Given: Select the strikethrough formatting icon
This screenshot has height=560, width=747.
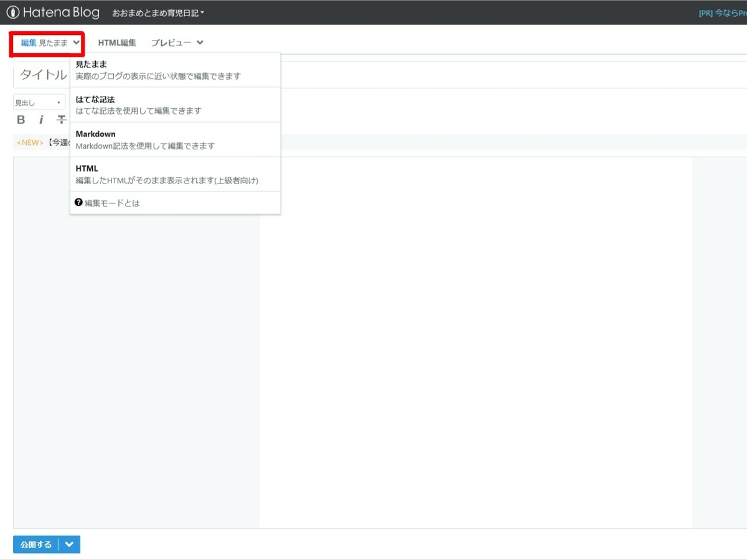Looking at the screenshot, I should pyautogui.click(x=61, y=119).
